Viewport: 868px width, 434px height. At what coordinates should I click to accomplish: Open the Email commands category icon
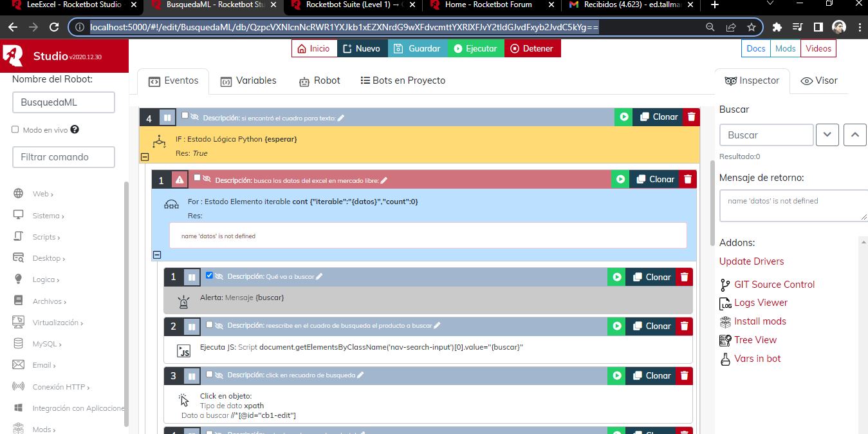pyautogui.click(x=19, y=364)
